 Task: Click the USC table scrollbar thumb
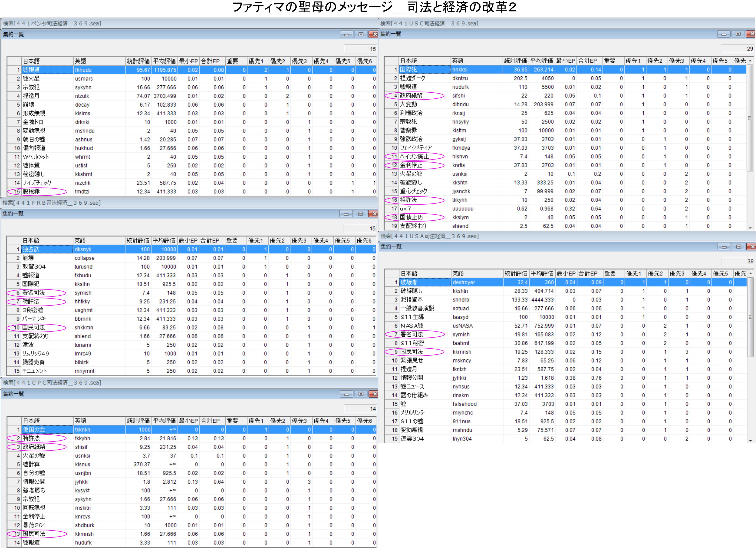(750, 118)
